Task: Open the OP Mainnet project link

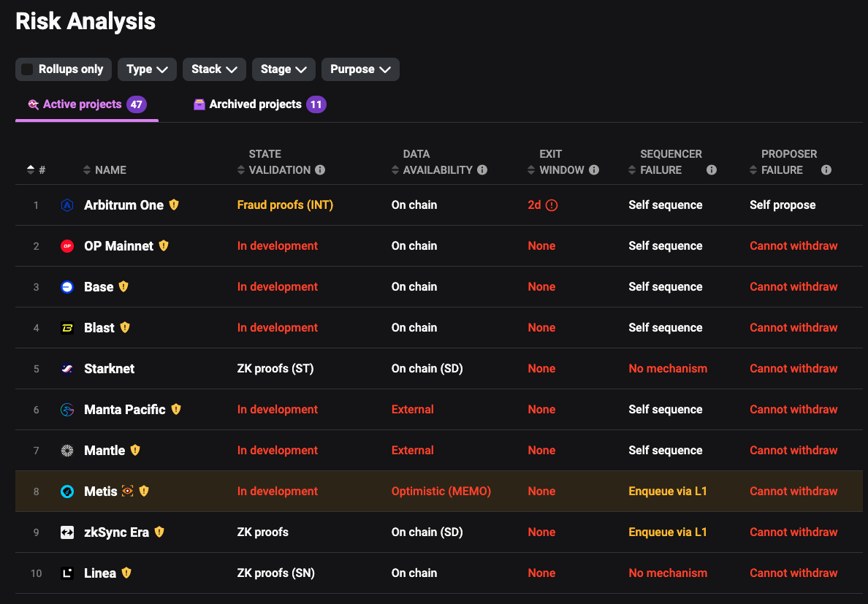Action: pyautogui.click(x=118, y=246)
